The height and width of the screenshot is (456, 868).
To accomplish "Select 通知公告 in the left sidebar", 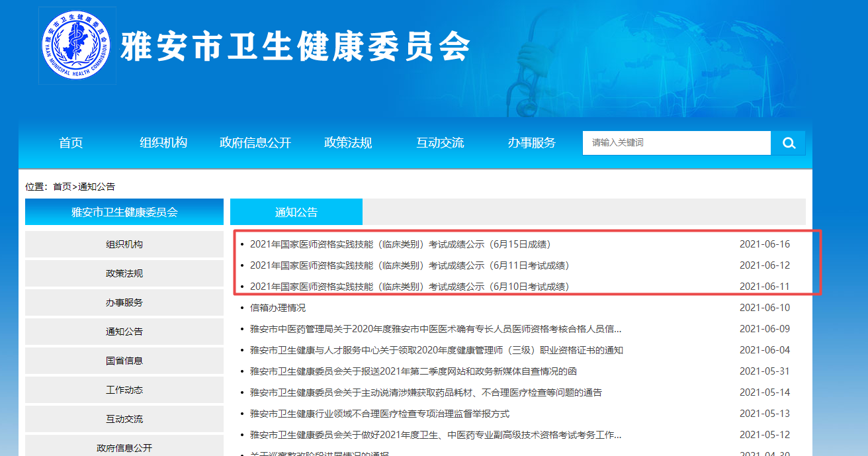I will click(x=124, y=332).
